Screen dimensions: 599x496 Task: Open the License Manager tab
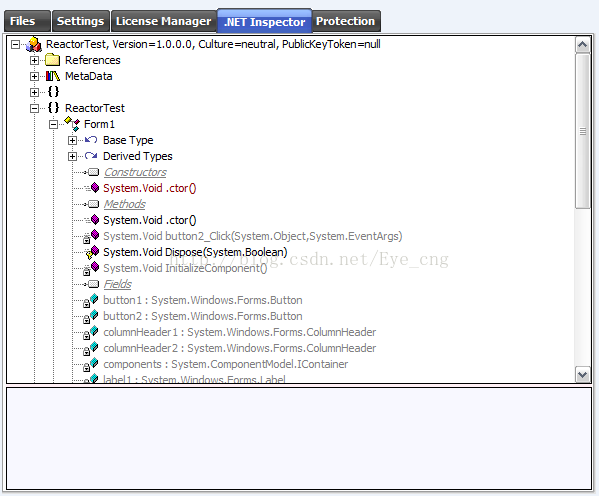click(x=164, y=21)
